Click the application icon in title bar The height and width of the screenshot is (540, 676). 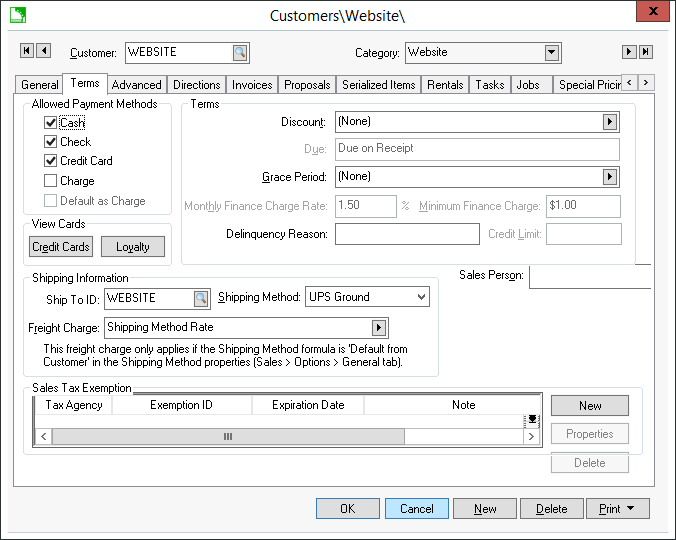(17, 15)
